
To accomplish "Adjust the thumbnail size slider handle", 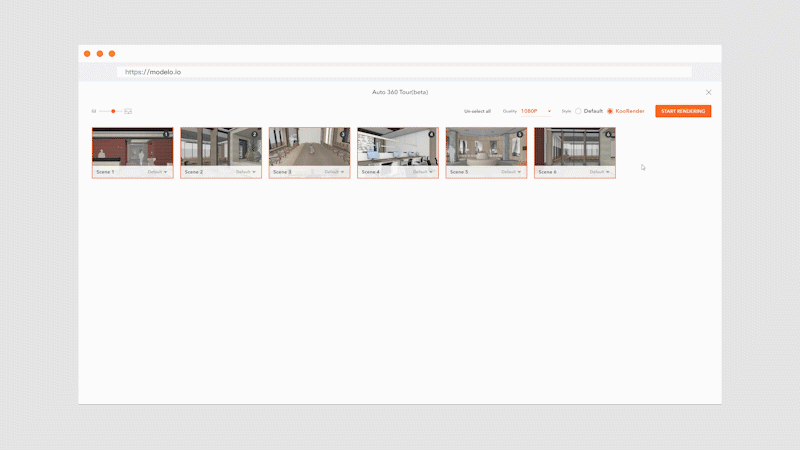I will pyautogui.click(x=113, y=111).
